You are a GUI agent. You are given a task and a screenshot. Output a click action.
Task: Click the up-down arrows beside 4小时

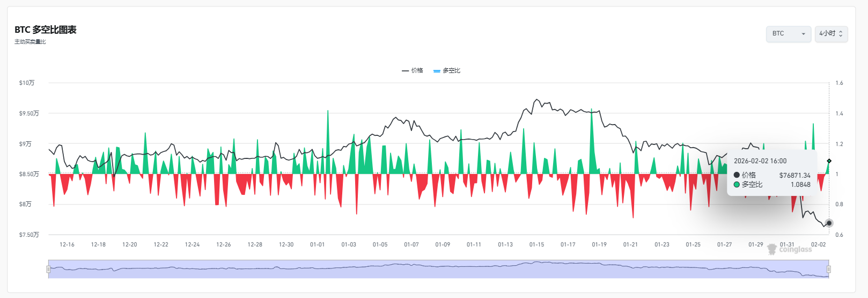[x=841, y=34]
